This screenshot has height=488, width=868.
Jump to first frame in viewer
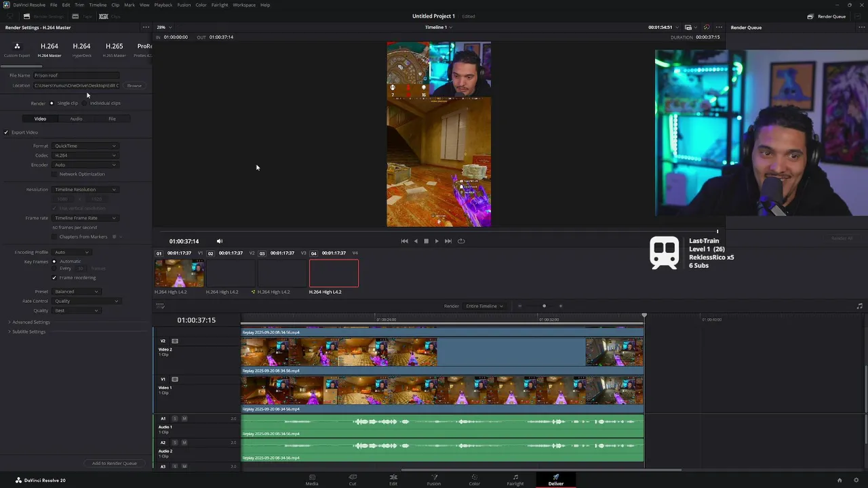(x=404, y=241)
